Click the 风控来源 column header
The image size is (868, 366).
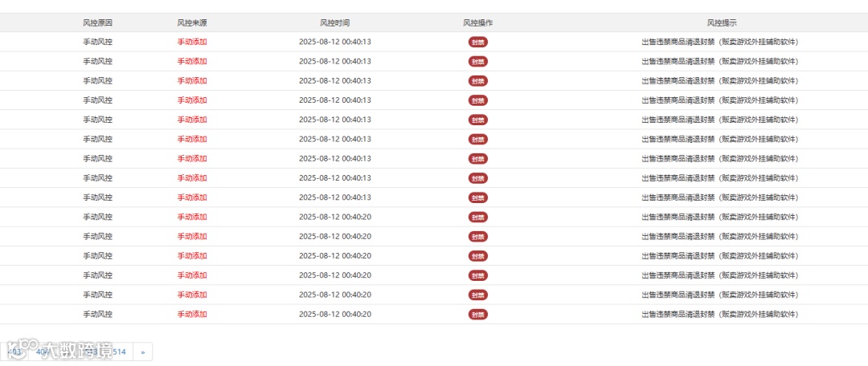click(192, 22)
